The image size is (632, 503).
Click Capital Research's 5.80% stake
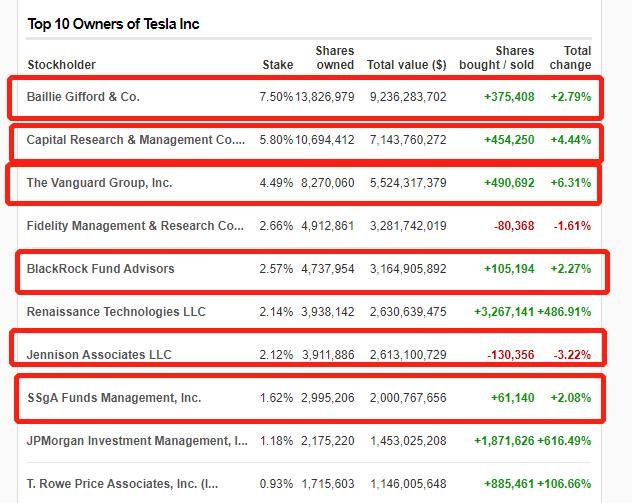point(276,140)
